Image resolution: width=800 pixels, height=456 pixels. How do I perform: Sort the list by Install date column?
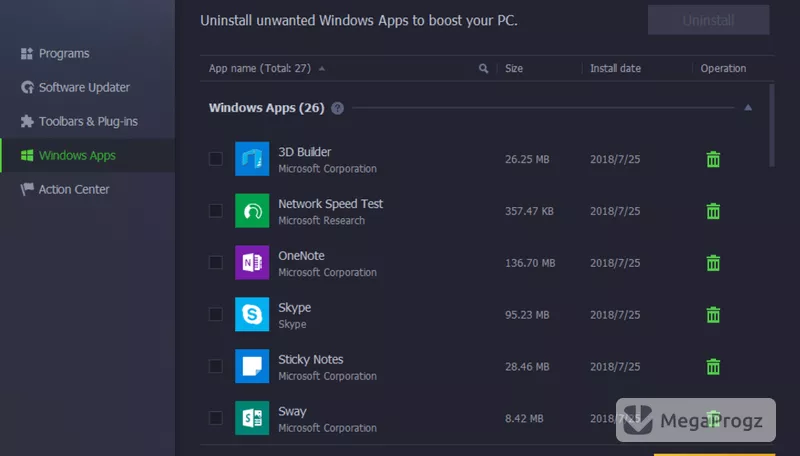pos(615,68)
